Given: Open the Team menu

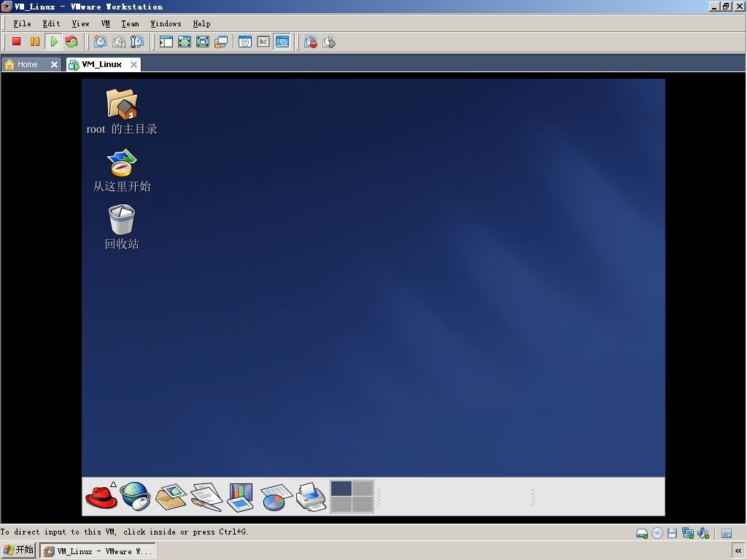Looking at the screenshot, I should tap(130, 24).
